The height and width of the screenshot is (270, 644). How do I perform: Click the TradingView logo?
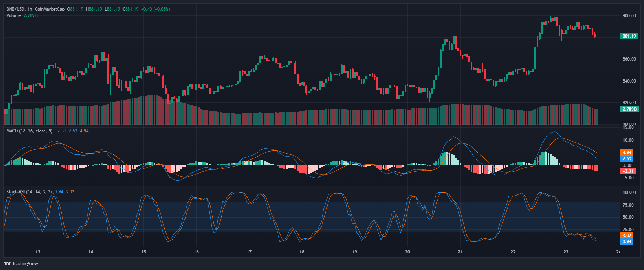pos(21,263)
